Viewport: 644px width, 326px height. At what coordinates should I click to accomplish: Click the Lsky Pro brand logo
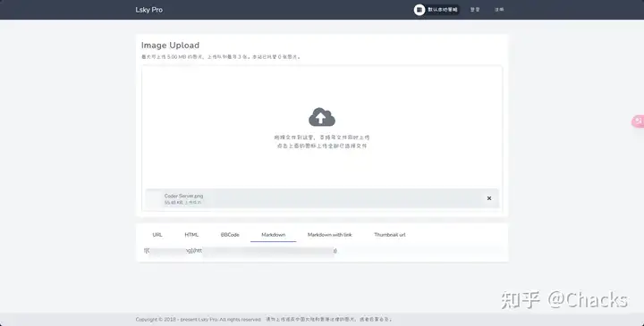[149, 10]
